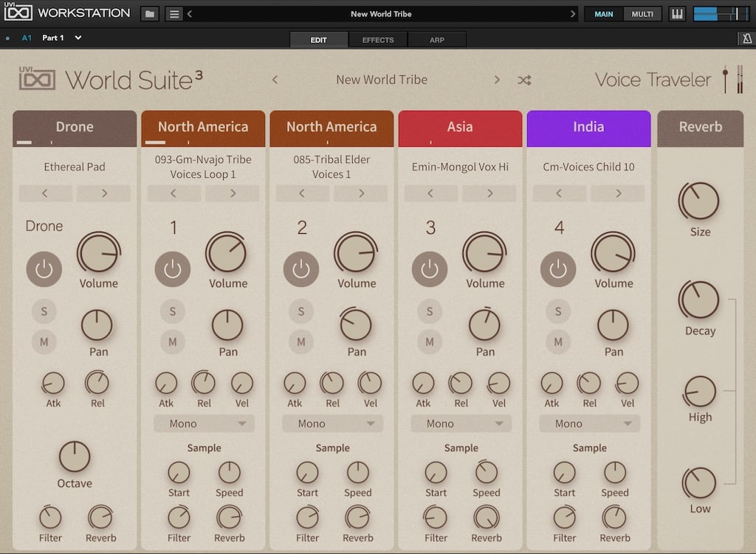Toggle Drone layer power button
The width and height of the screenshot is (756, 554).
tap(44, 269)
